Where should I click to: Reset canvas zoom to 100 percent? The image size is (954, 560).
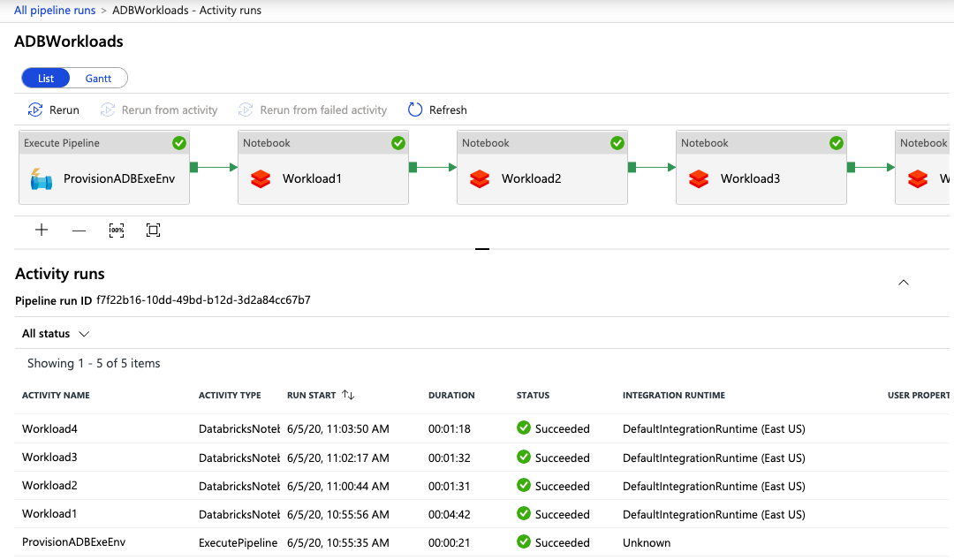pos(117,230)
